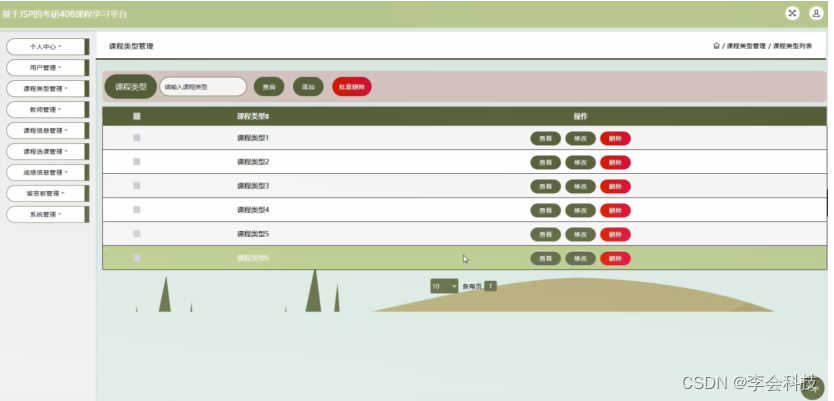Click the 课程类型5 name cell
Viewport: 834px width, 401px height.
pyautogui.click(x=253, y=233)
